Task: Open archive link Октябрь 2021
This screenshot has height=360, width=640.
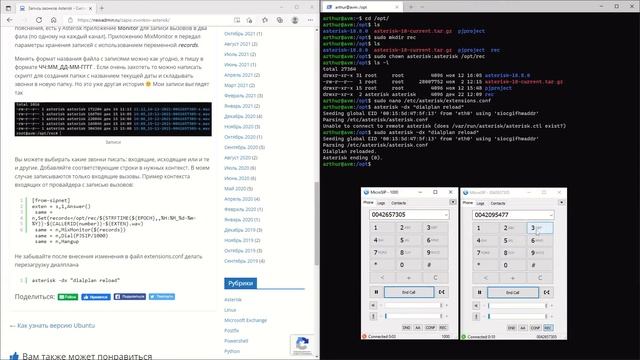Action: point(243,33)
